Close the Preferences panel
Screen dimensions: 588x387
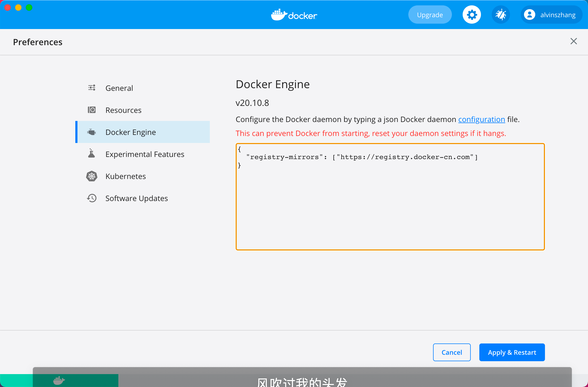point(573,41)
